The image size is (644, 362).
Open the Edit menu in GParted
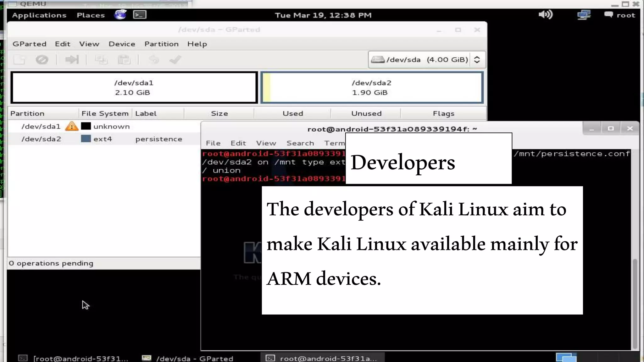tap(63, 44)
